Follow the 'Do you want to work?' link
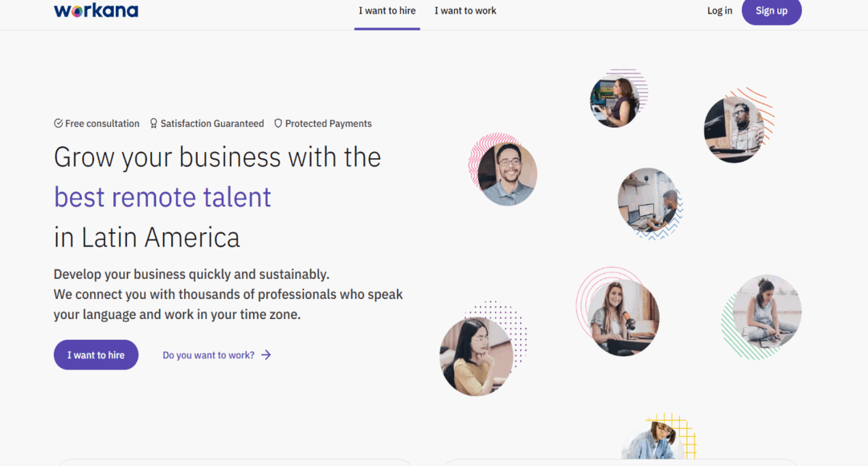The image size is (868, 466). pyautogui.click(x=207, y=354)
